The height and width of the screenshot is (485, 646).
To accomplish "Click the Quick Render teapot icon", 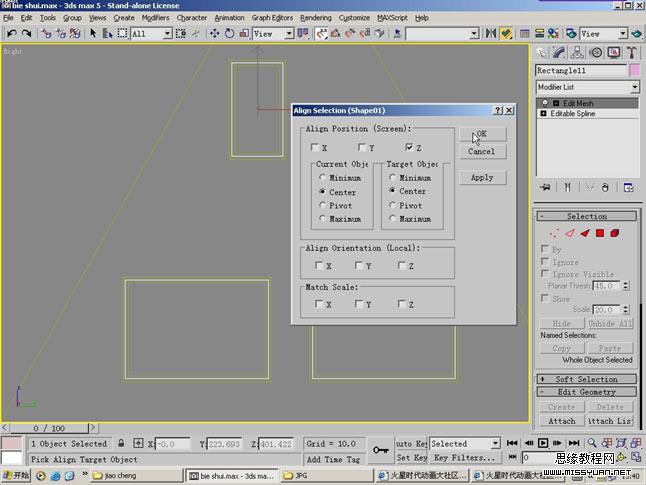I will (636, 33).
